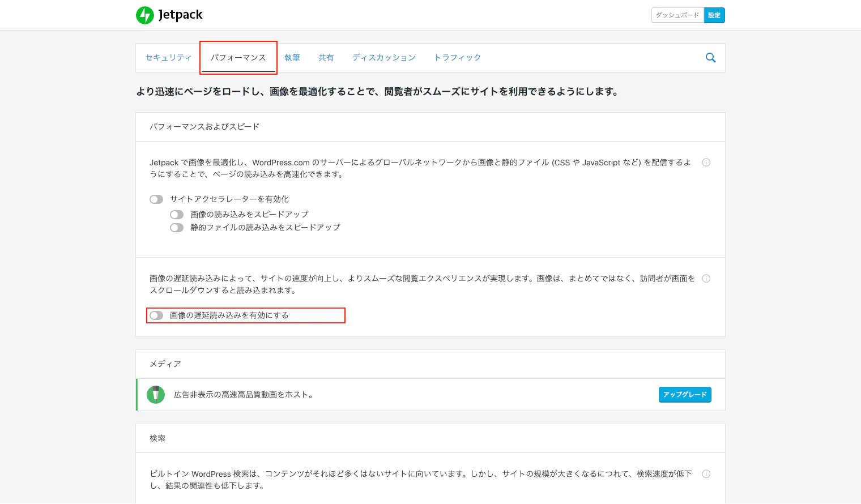Viewport: 861px width, 504px height.
Task: Click the Jetpack wordmark text
Action: pos(180,15)
